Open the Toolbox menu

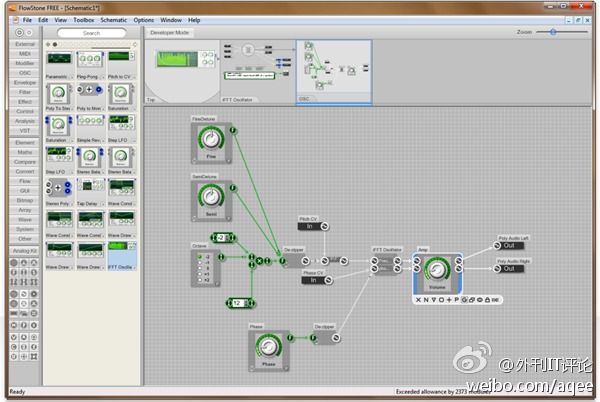pyautogui.click(x=83, y=20)
